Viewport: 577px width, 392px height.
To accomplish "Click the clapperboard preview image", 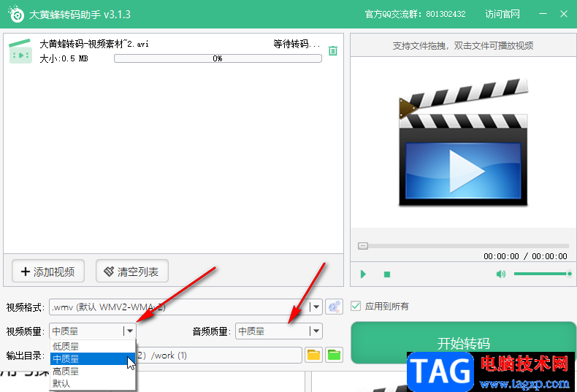I will coord(464,142).
